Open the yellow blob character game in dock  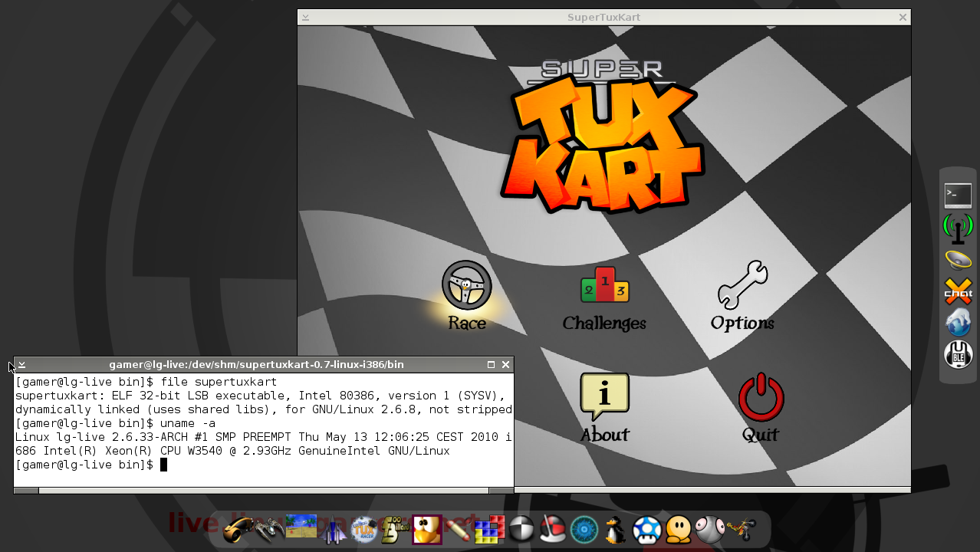[679, 530]
